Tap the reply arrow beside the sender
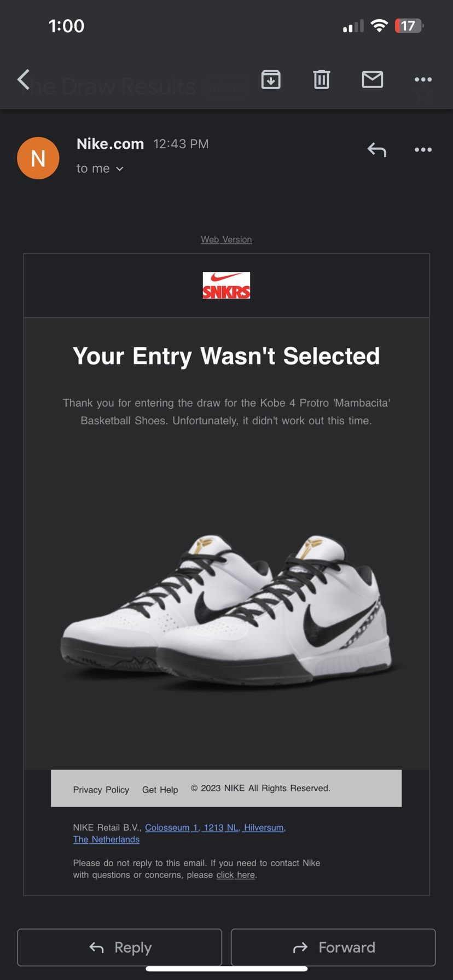The width and height of the screenshot is (453, 980). pos(377,150)
